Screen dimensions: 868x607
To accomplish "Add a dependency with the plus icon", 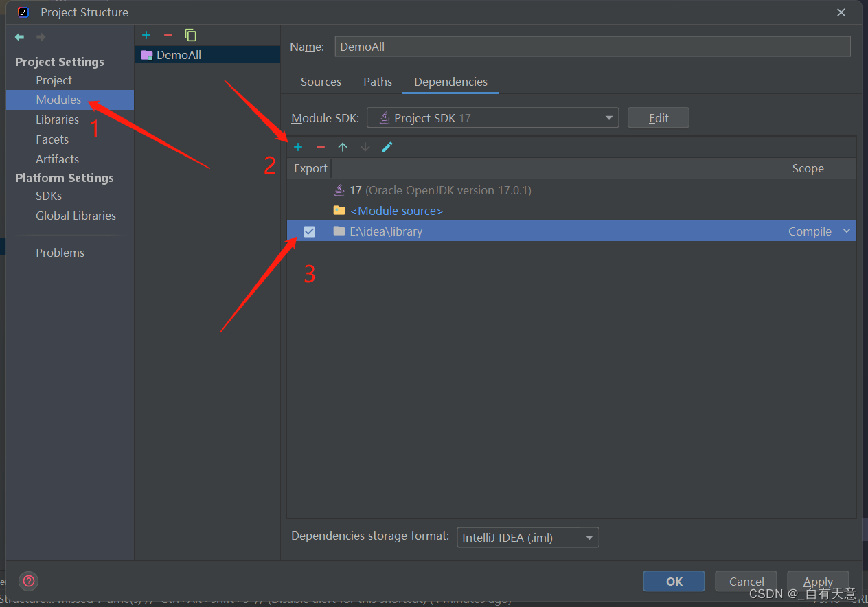I will pos(298,147).
